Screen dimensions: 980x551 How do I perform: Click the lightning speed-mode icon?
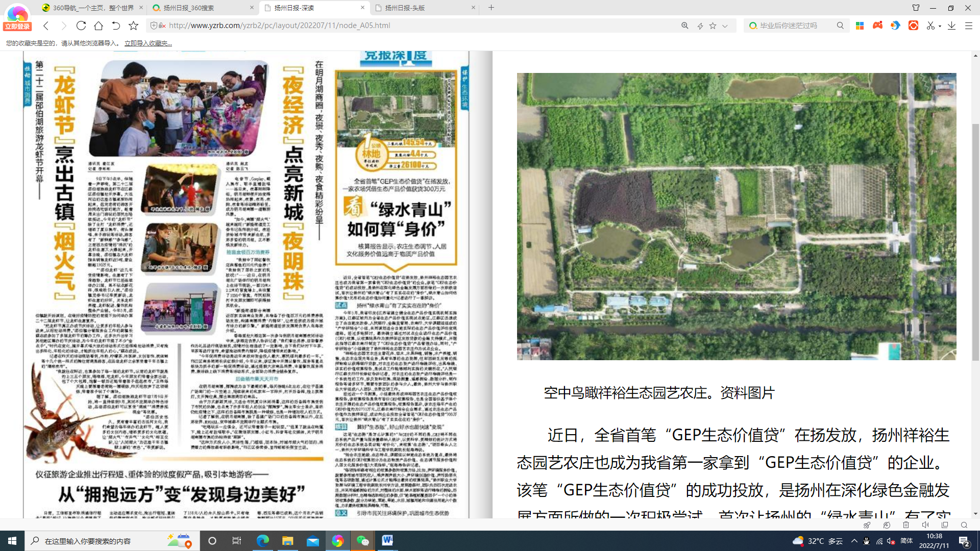pos(700,26)
